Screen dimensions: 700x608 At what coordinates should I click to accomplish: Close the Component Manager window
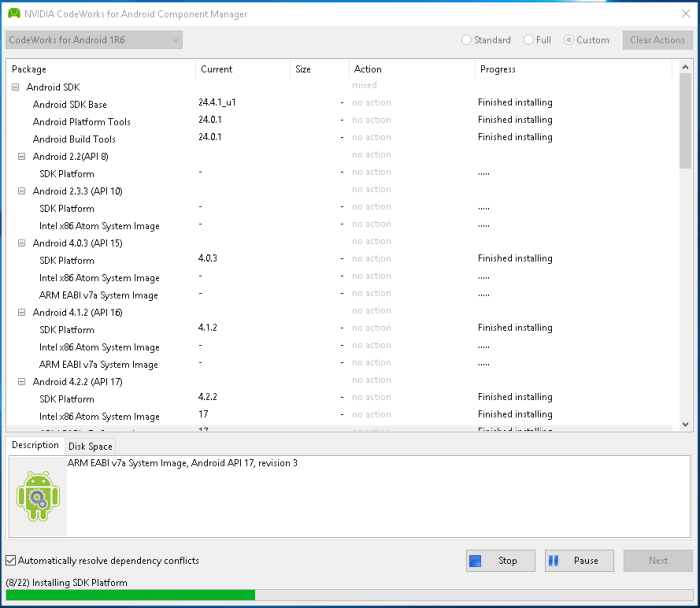(686, 13)
